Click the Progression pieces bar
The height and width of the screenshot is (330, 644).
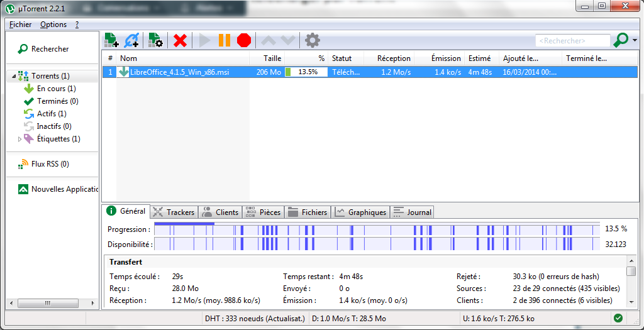(377, 229)
